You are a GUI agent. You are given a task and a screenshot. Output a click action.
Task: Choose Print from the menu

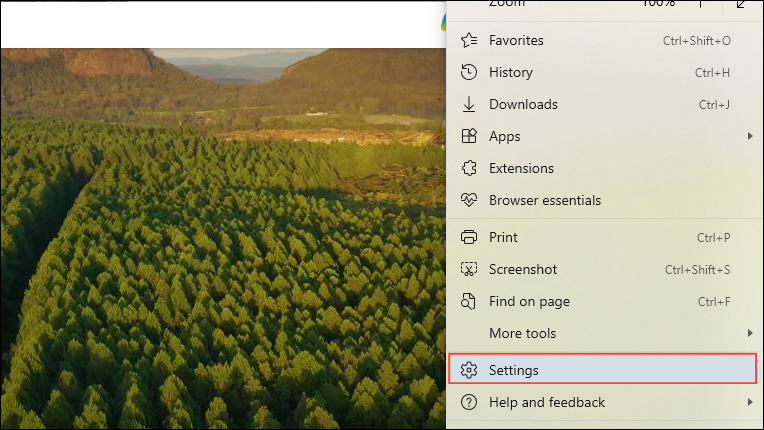click(x=605, y=237)
